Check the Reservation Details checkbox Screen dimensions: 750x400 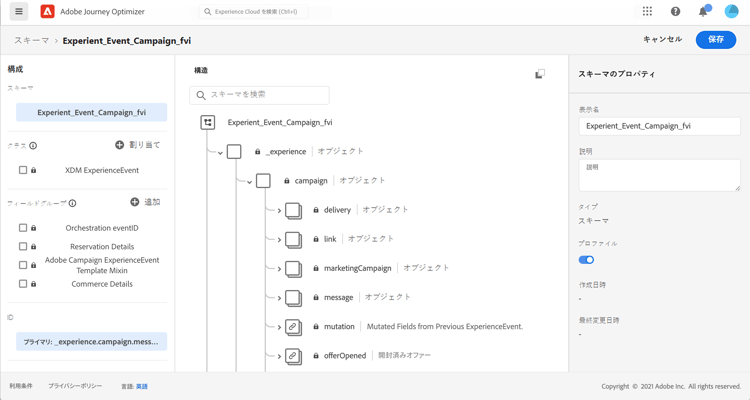[23, 246]
